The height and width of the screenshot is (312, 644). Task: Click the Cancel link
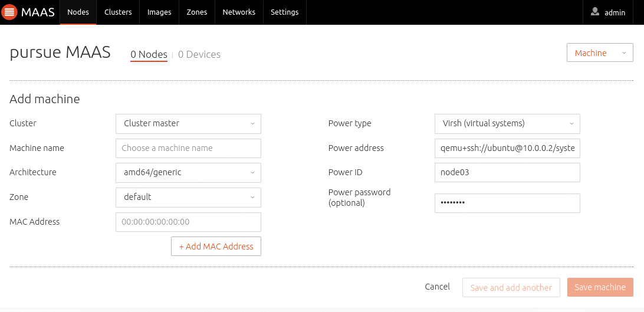point(438,287)
